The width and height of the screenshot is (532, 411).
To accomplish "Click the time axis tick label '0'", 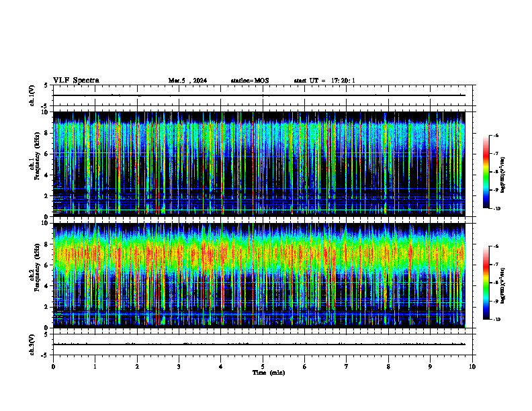I will pyautogui.click(x=53, y=367).
